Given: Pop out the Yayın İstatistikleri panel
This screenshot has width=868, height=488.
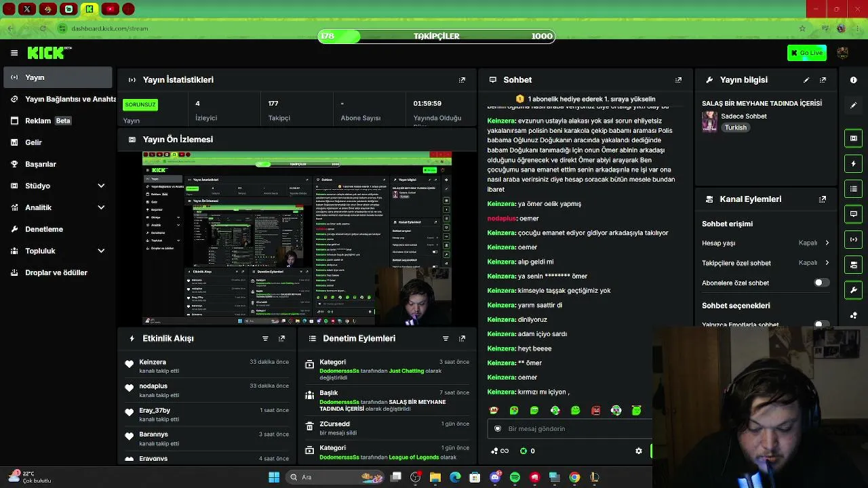Looking at the screenshot, I should 462,80.
